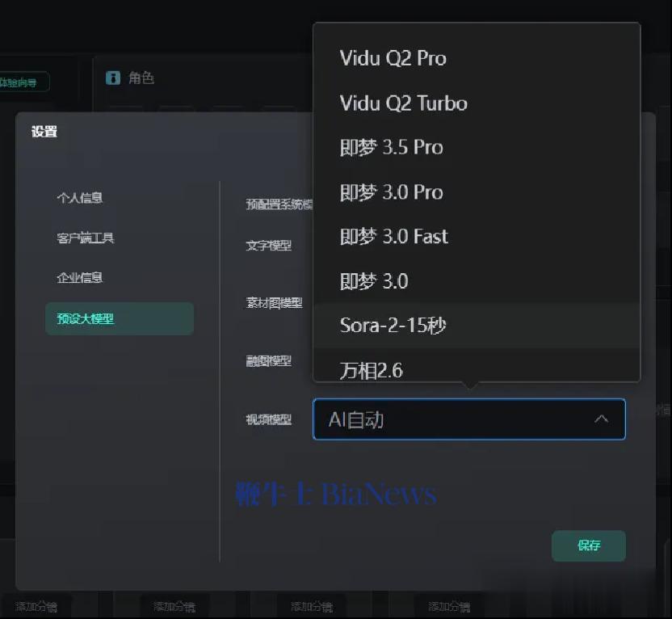Open the AI自动 video model combo box
The width and height of the screenshot is (672, 619).
pos(468,419)
